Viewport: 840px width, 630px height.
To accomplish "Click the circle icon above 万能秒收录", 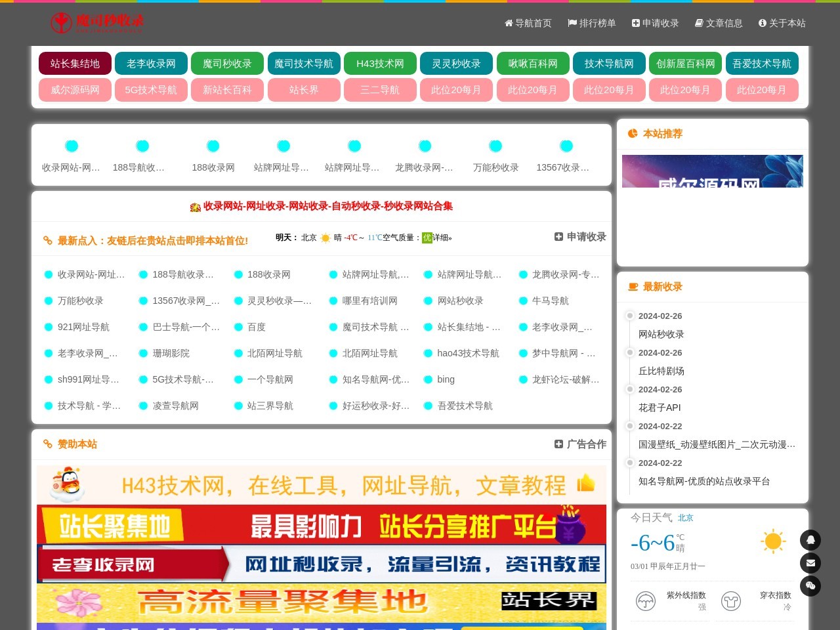I will (x=495, y=146).
